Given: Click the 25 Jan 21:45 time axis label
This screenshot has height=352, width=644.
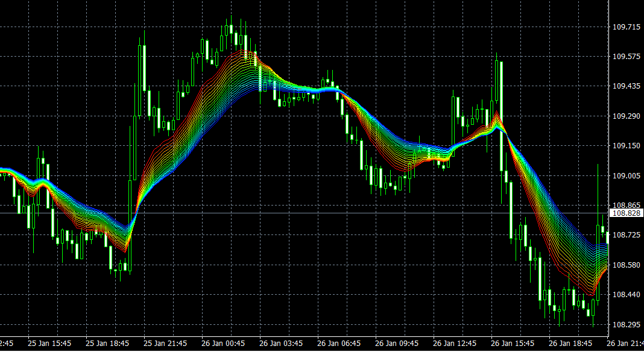Looking at the screenshot, I should [x=166, y=343].
